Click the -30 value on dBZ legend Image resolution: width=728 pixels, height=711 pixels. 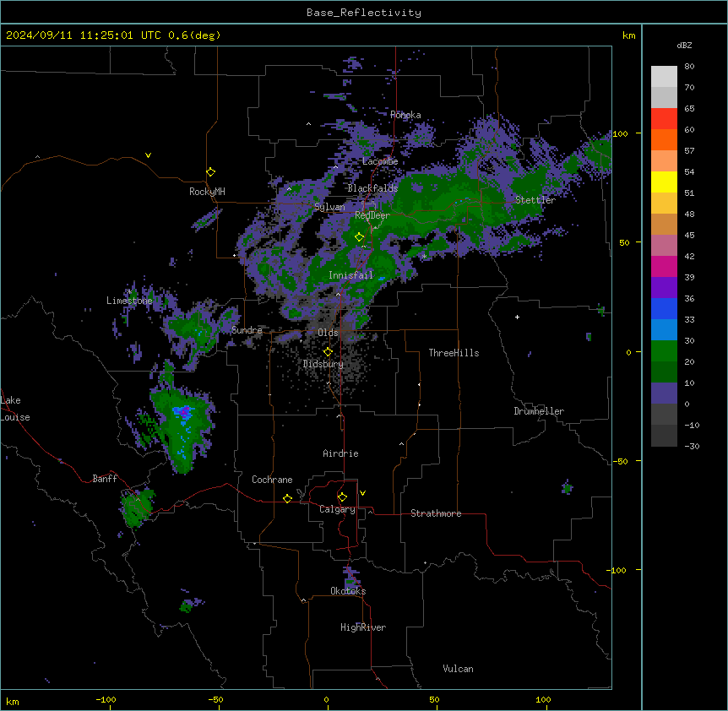692,446
